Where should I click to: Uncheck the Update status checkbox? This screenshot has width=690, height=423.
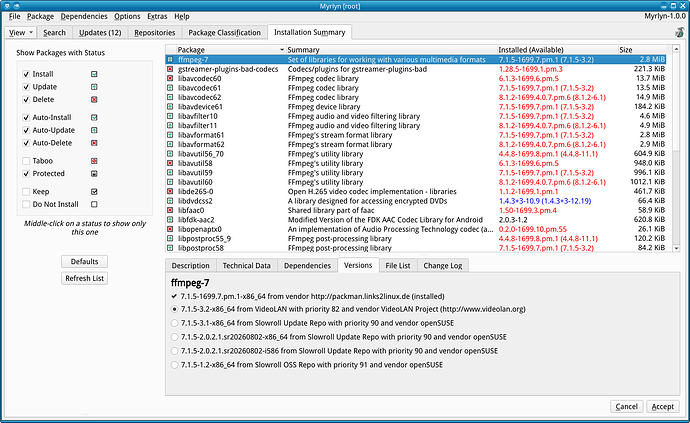click(26, 87)
